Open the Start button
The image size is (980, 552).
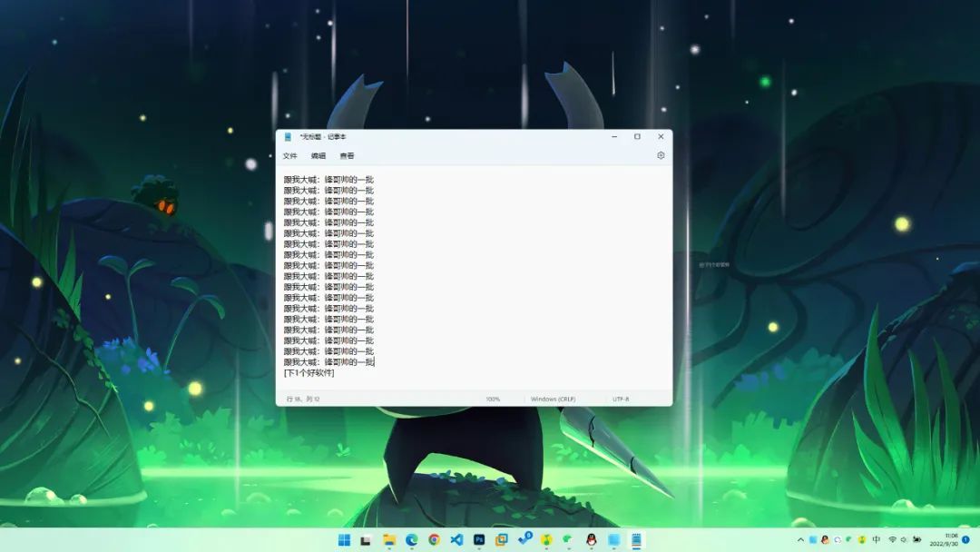pos(344,540)
